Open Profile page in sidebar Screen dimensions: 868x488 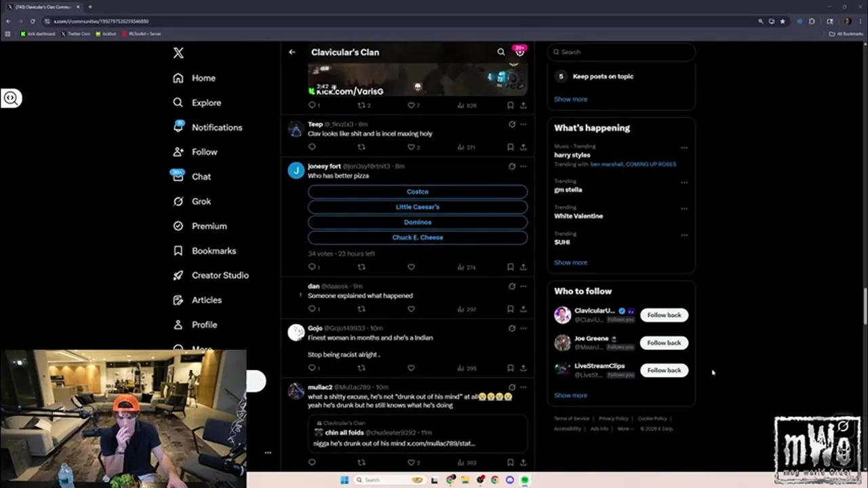point(195,325)
